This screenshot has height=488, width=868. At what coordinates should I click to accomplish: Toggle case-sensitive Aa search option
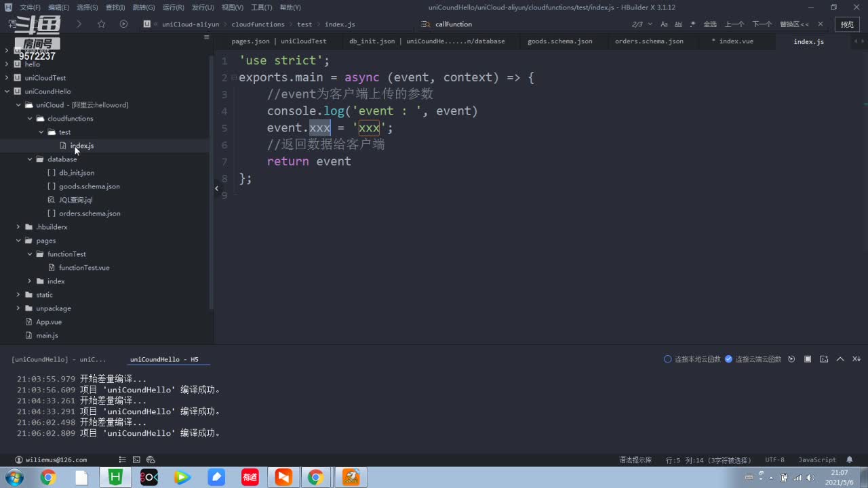point(664,24)
